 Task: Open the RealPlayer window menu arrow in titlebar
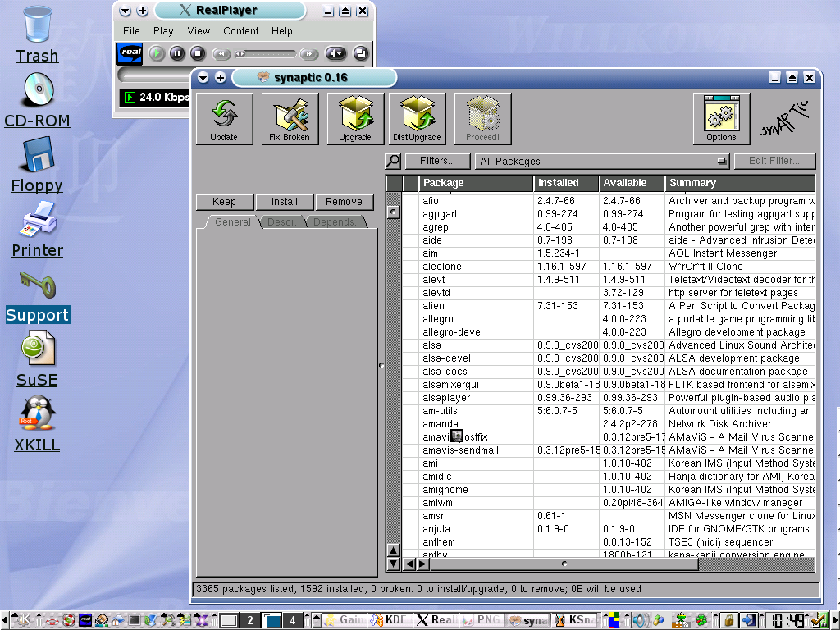pos(125,11)
